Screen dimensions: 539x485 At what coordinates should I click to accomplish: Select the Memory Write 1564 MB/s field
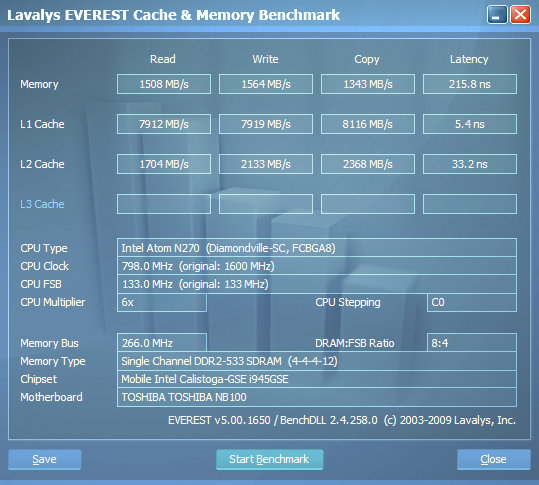click(x=266, y=84)
